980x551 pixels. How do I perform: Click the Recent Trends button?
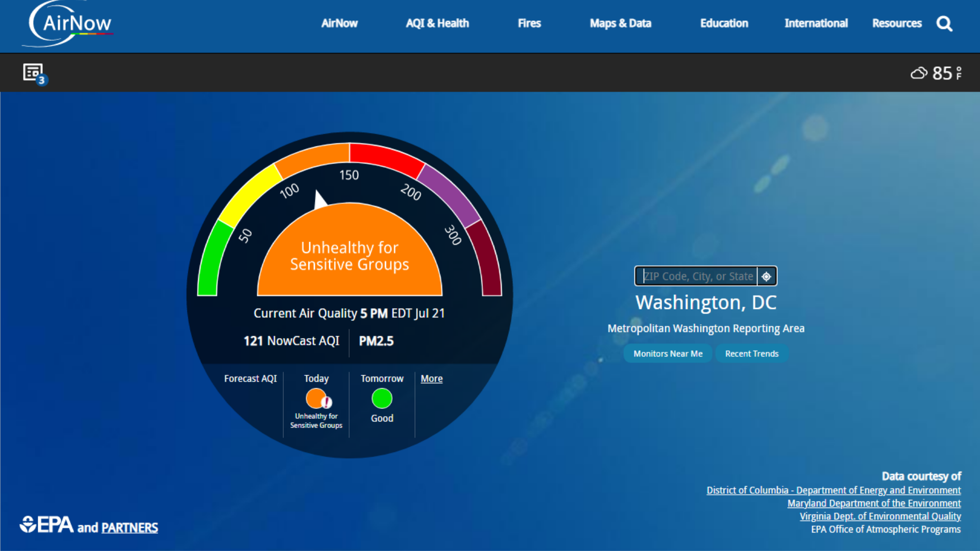tap(751, 353)
